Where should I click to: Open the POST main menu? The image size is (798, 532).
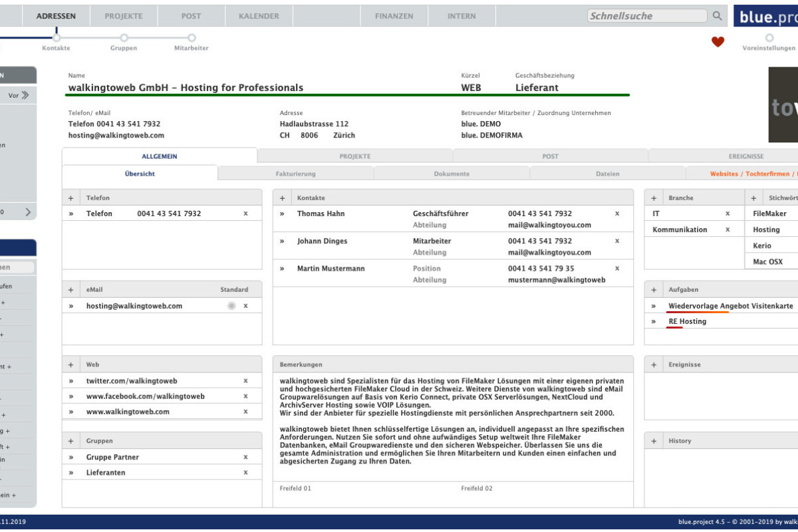191,16
